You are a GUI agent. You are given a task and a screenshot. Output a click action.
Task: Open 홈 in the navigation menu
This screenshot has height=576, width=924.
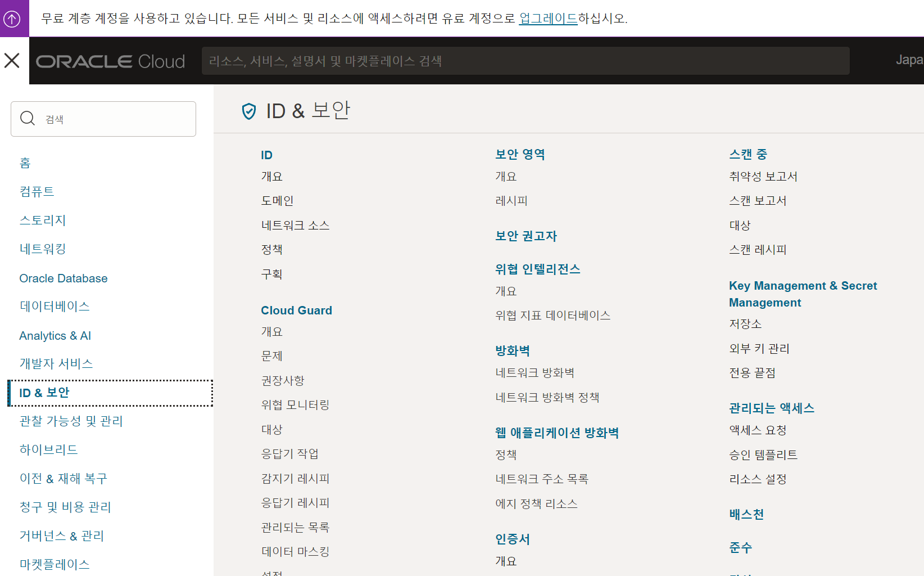point(25,163)
